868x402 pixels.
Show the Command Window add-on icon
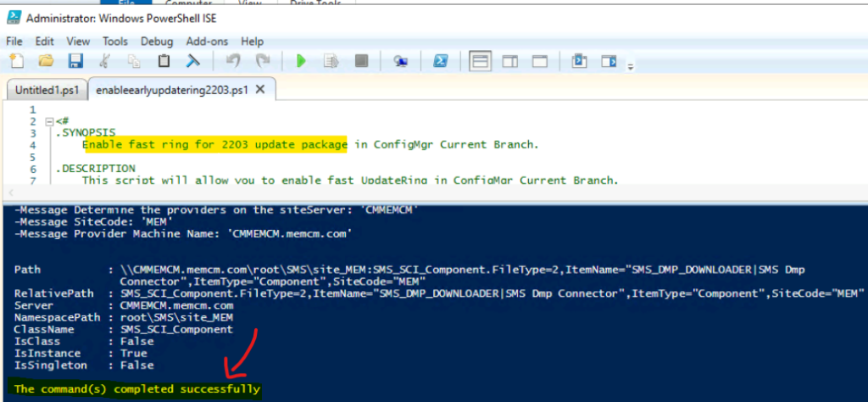[x=579, y=60]
